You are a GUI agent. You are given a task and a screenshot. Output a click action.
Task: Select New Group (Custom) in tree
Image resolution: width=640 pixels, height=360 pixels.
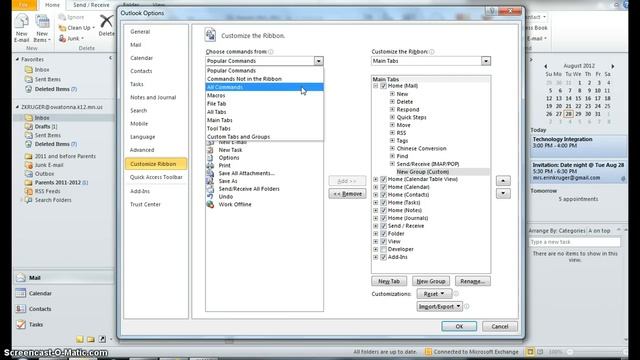(422, 172)
